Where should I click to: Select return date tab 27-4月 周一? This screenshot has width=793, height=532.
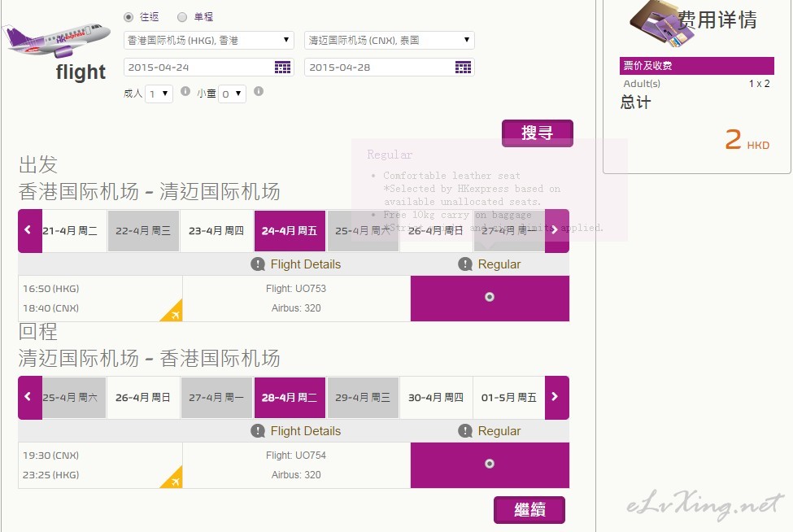coord(216,398)
